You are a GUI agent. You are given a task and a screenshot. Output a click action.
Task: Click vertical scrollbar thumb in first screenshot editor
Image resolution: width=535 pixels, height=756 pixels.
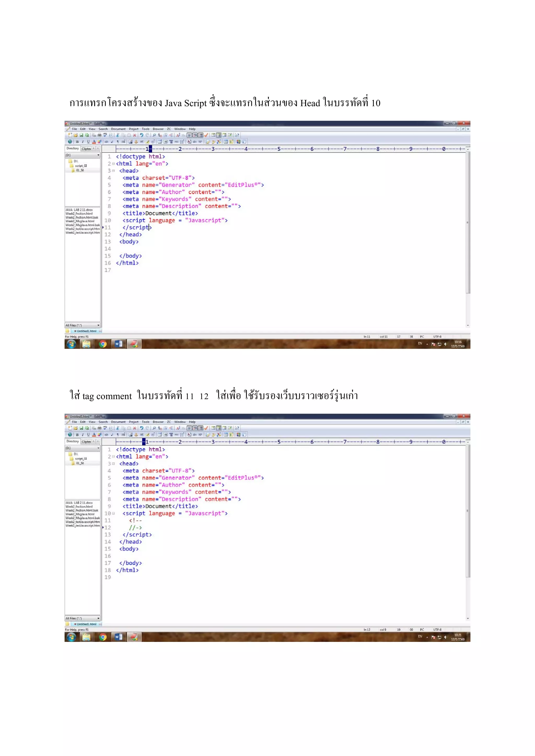click(x=468, y=222)
